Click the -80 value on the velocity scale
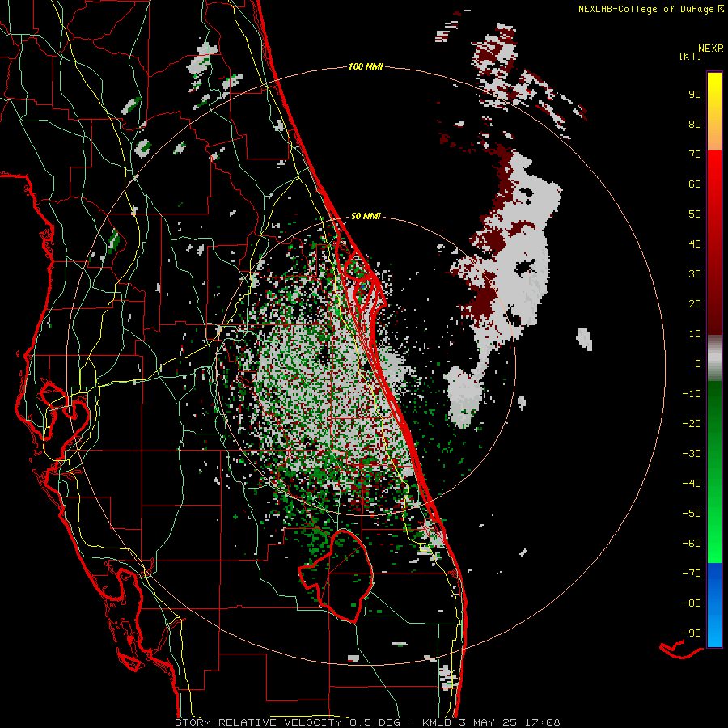 pyautogui.click(x=692, y=603)
